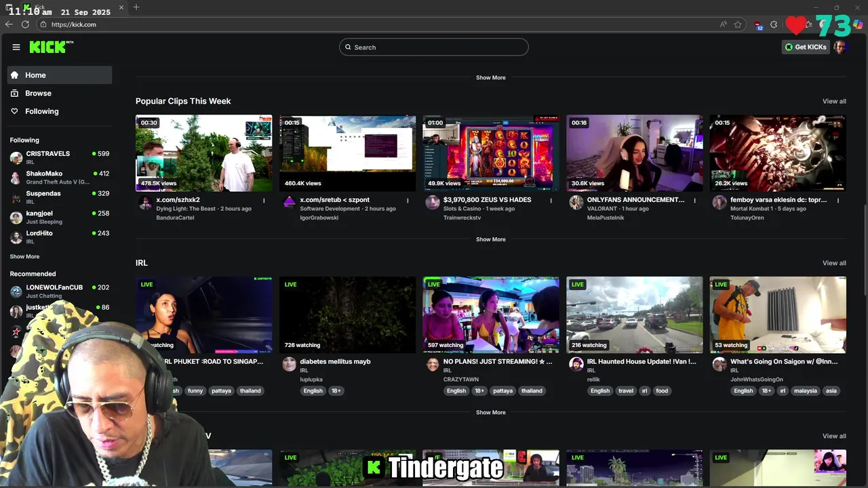Image resolution: width=868 pixels, height=488 pixels.
Task: Bookmark page with the star icon
Action: tap(738, 24)
